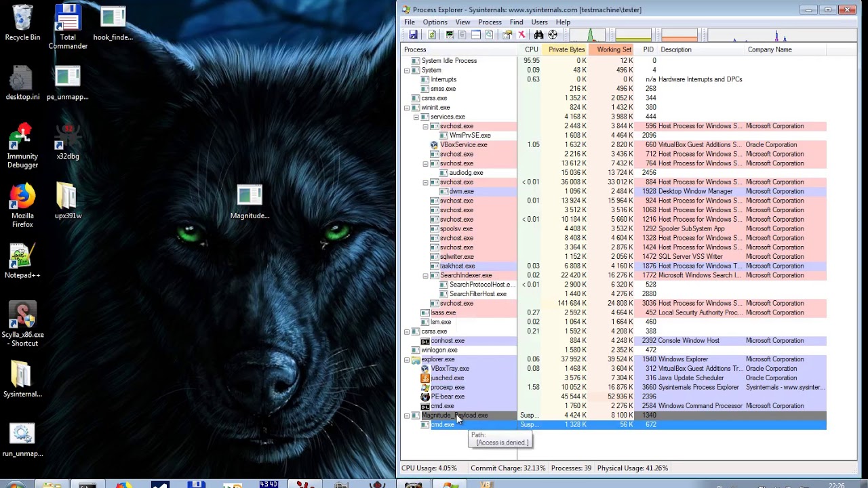Toggle the lower pane toolbar icon
The width and height of the screenshot is (868, 488).
(476, 35)
